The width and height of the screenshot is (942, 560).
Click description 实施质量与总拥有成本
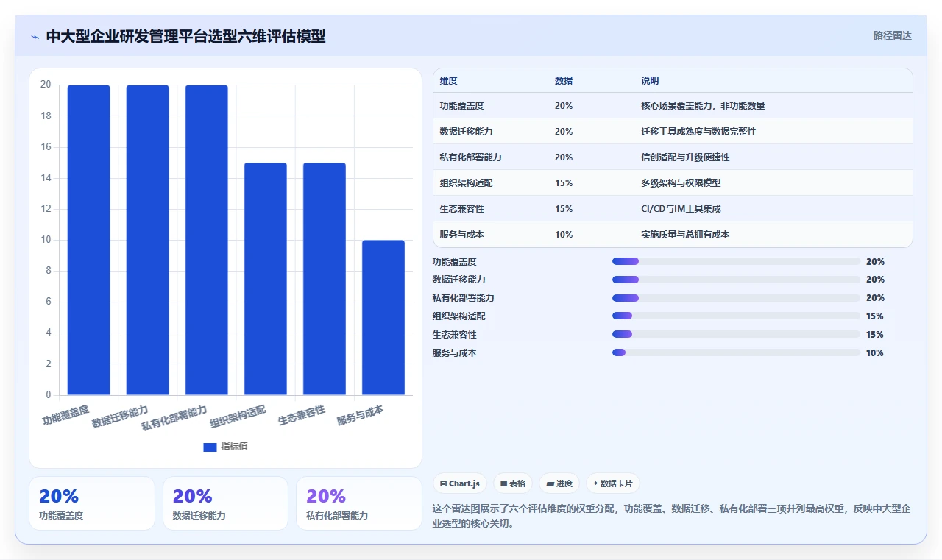685,235
